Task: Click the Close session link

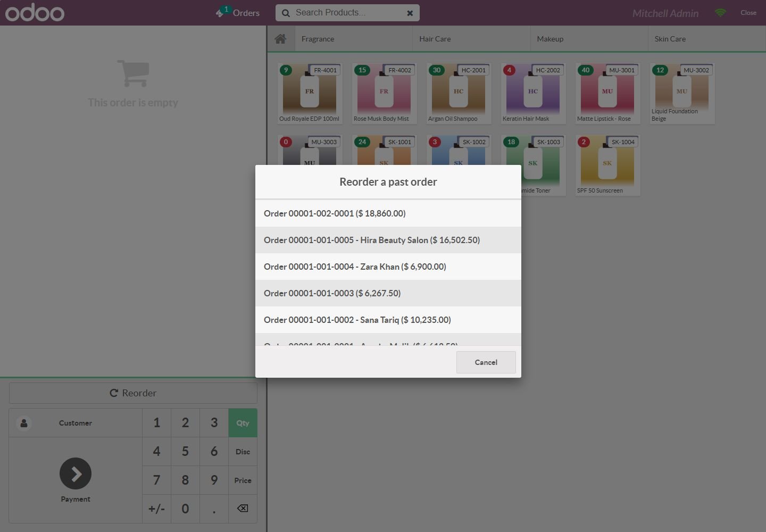Action: tap(748, 13)
